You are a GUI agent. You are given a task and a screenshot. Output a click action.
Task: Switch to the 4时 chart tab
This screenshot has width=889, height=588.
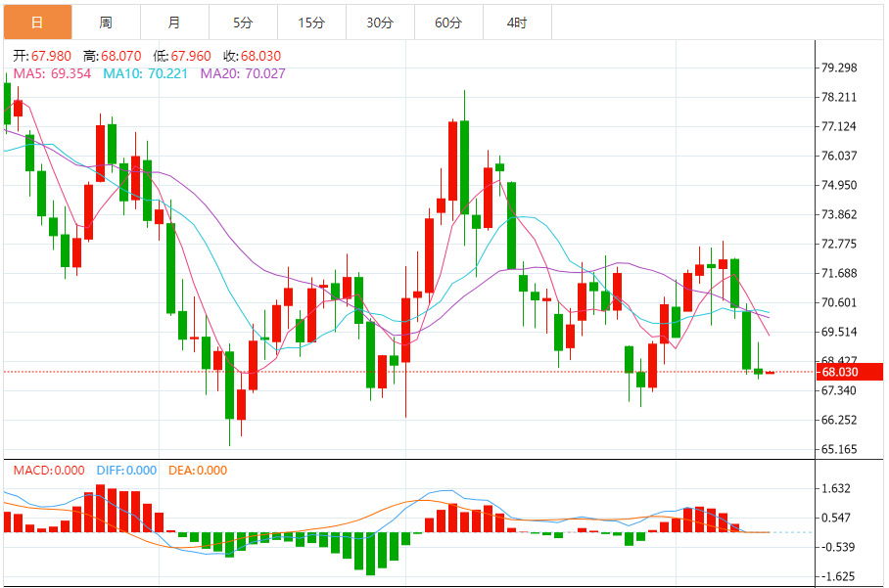pyautogui.click(x=517, y=23)
